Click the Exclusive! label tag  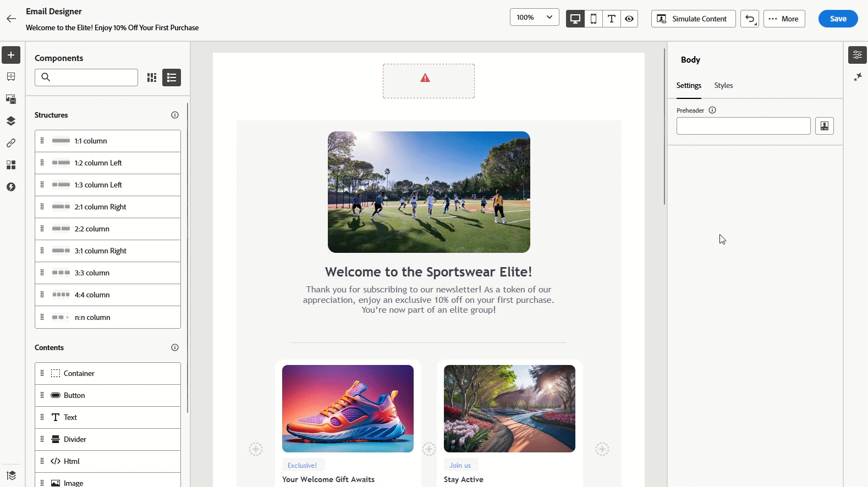pyautogui.click(x=303, y=466)
